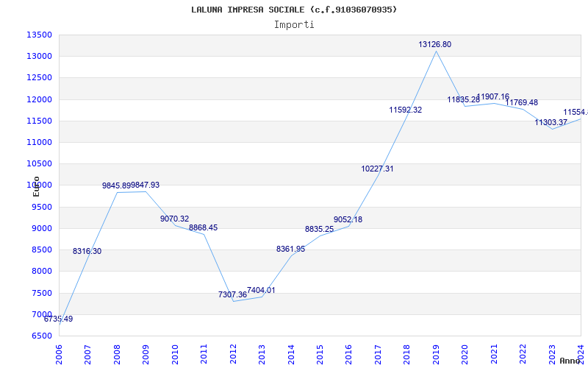
Task: Click the 11769.48 data label
Action: click(522, 102)
